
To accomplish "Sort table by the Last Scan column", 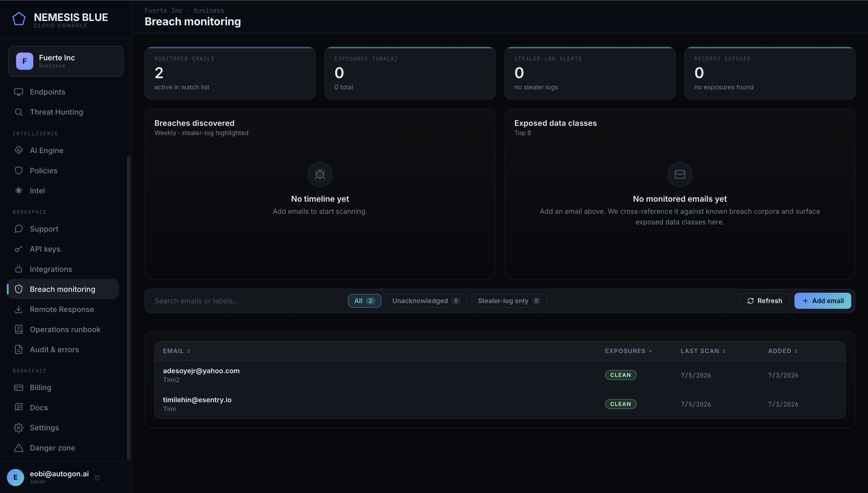I will (x=703, y=351).
